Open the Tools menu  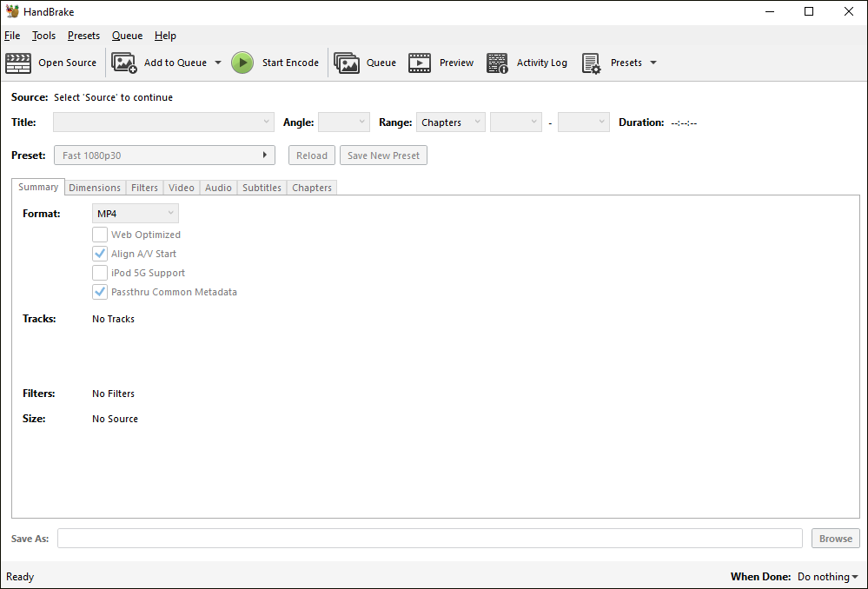[x=43, y=36]
